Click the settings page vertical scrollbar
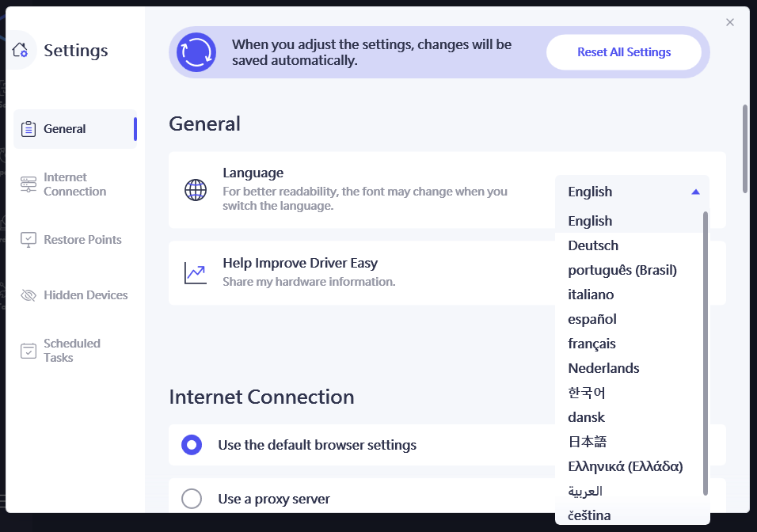This screenshot has width=757, height=532. click(x=744, y=149)
